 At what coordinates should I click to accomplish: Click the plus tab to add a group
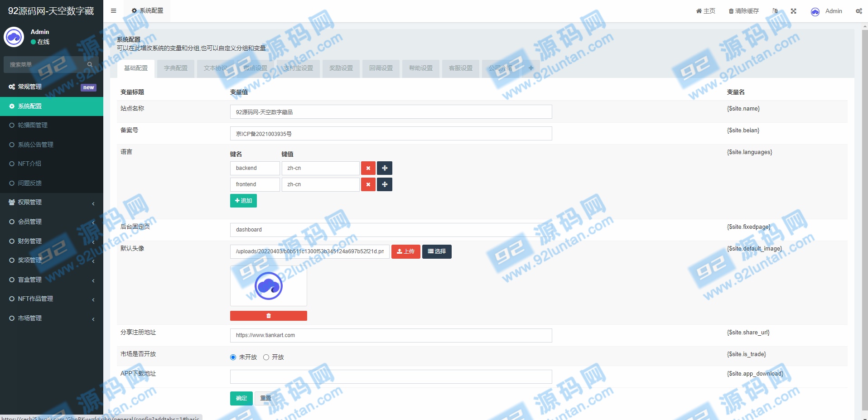pos(531,68)
